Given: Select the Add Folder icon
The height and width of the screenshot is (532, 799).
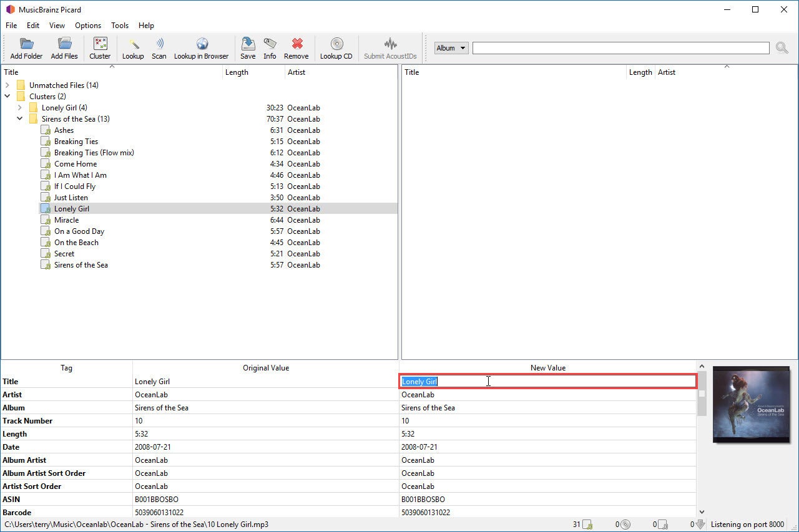Looking at the screenshot, I should 26,47.
